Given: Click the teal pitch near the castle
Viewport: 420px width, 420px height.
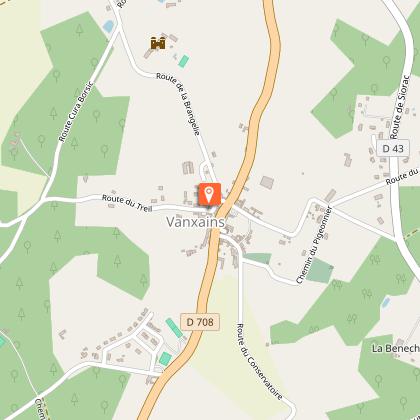Looking at the screenshot, I should [183, 61].
